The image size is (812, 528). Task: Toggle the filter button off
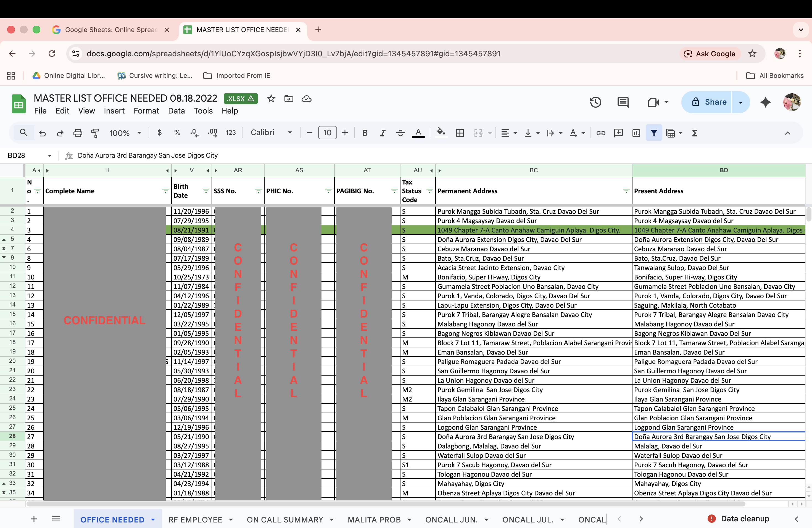[x=653, y=133]
